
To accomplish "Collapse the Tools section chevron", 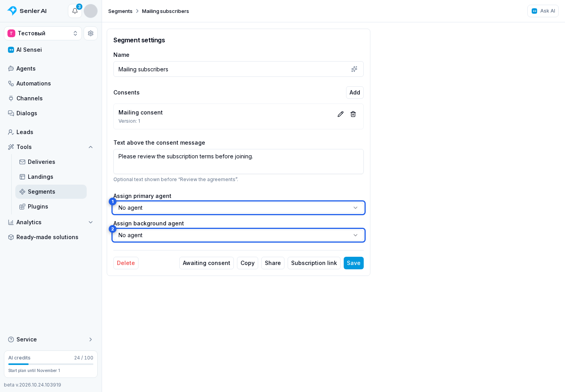I will (x=91, y=147).
